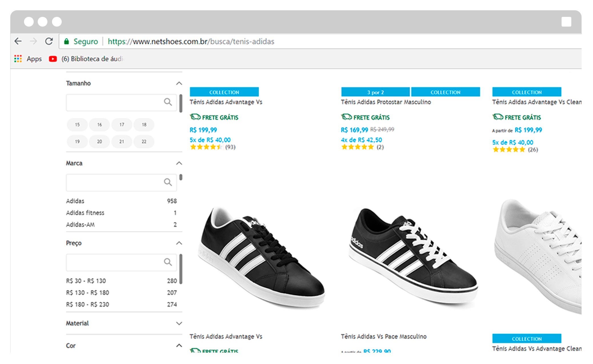Open top-row Tênis Adidas Advantage Vs product

226,102
